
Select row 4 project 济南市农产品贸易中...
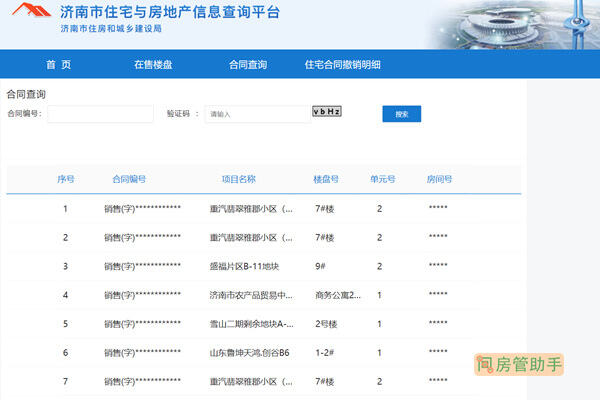tap(251, 295)
